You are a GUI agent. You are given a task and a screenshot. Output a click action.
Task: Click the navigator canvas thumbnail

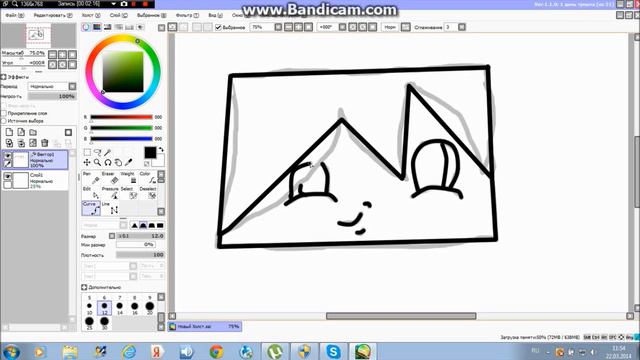pos(39,36)
